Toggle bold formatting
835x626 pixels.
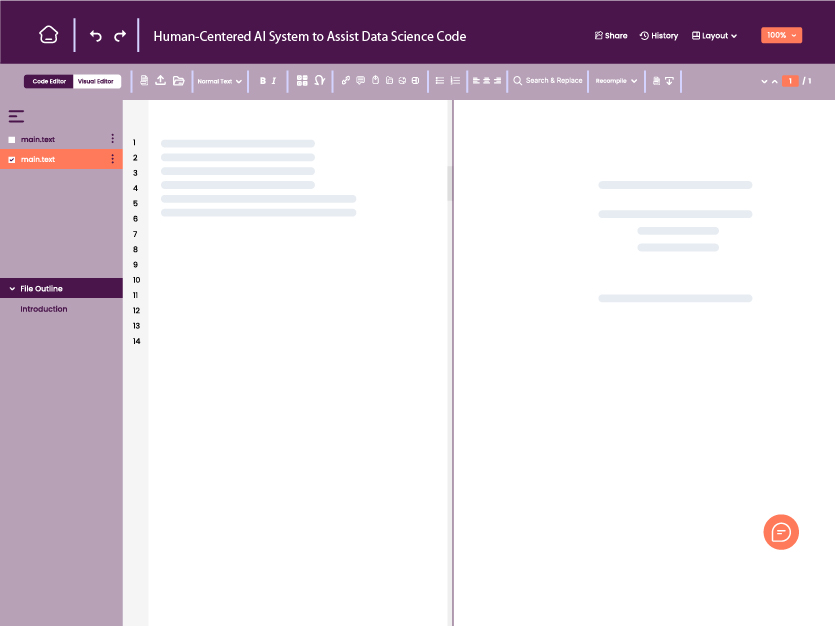(262, 80)
